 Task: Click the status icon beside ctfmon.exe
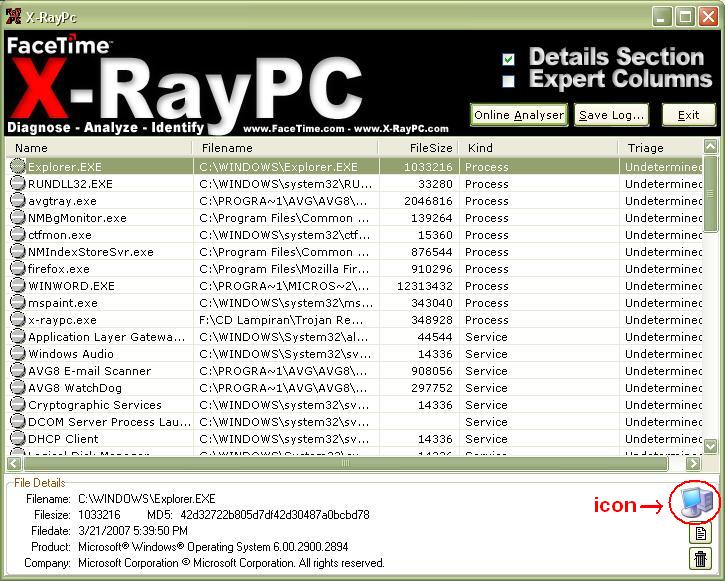[18, 235]
